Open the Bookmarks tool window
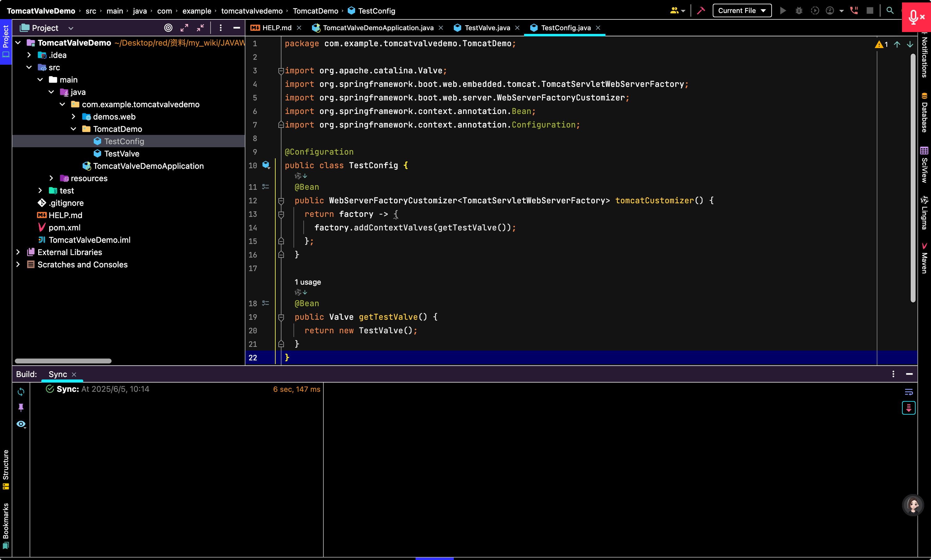 pos(6,526)
